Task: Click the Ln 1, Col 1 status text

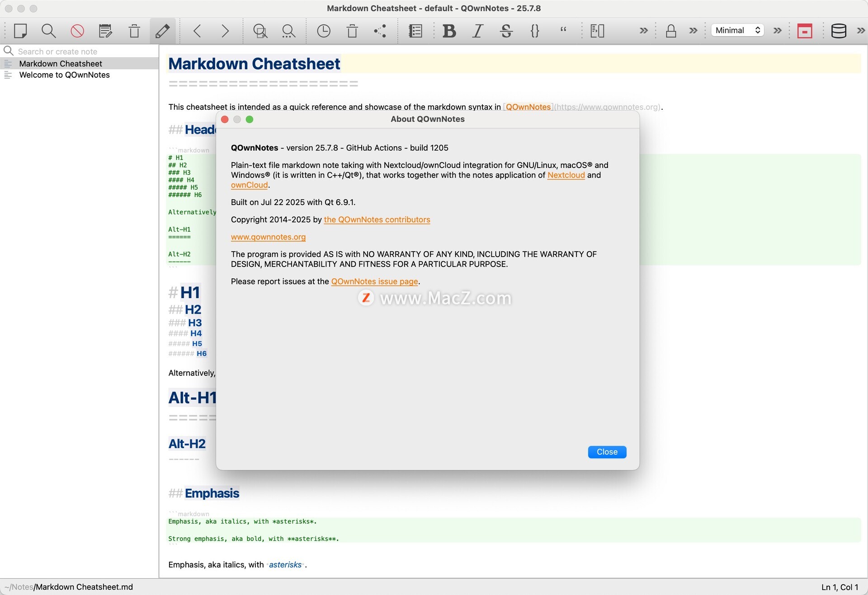Action: click(x=840, y=587)
